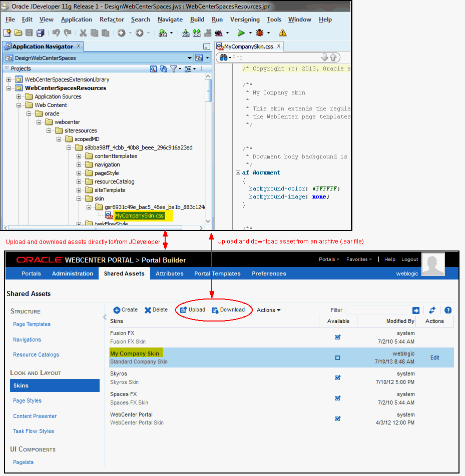Switch to the Administration tab
465x476 pixels.
(73, 273)
